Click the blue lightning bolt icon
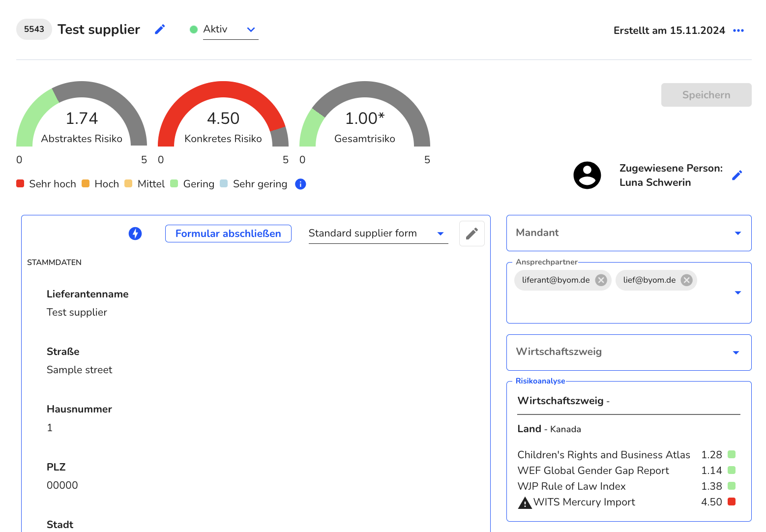 point(135,234)
